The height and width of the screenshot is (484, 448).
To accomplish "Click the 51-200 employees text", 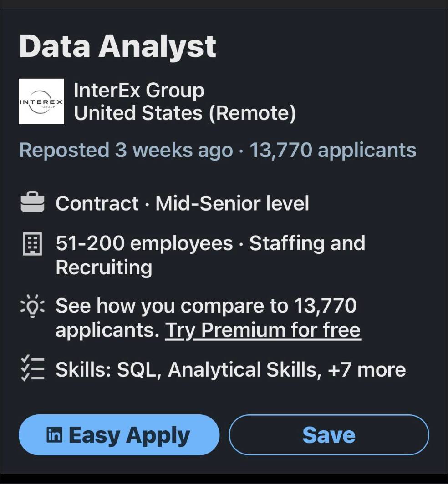I will coord(144,243).
